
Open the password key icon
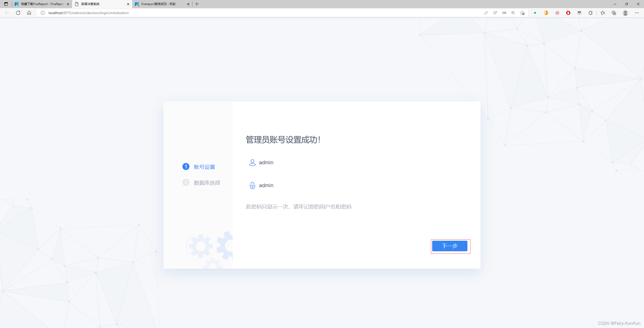click(486, 13)
